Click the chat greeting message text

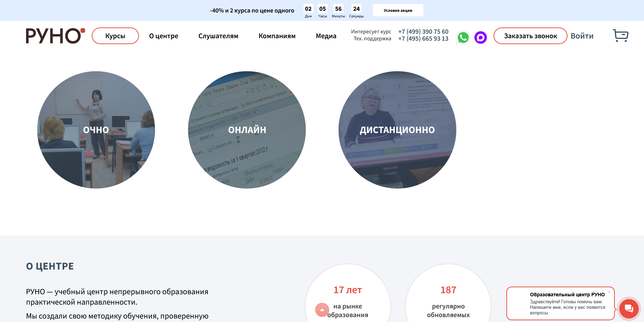coord(568,307)
